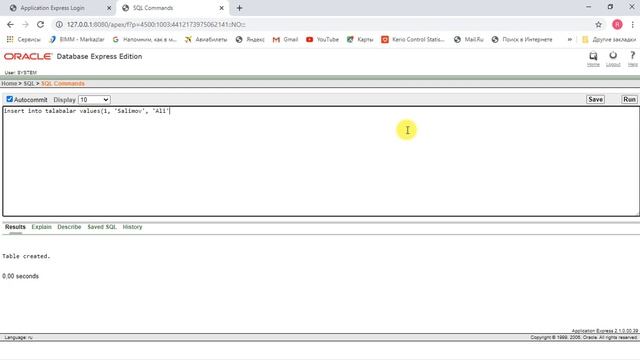The height and width of the screenshot is (360, 640).
Task: Open the Display rows dropdown
Action: coord(94,100)
